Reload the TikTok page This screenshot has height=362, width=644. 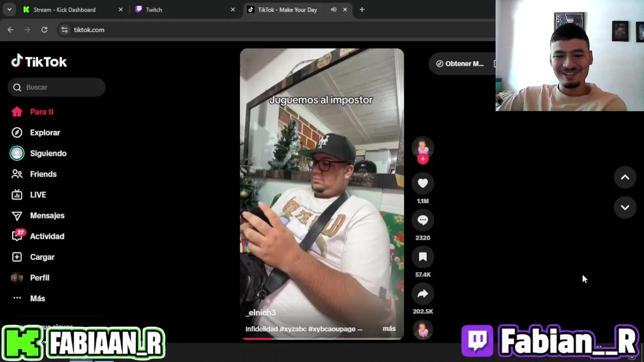pyautogui.click(x=44, y=30)
